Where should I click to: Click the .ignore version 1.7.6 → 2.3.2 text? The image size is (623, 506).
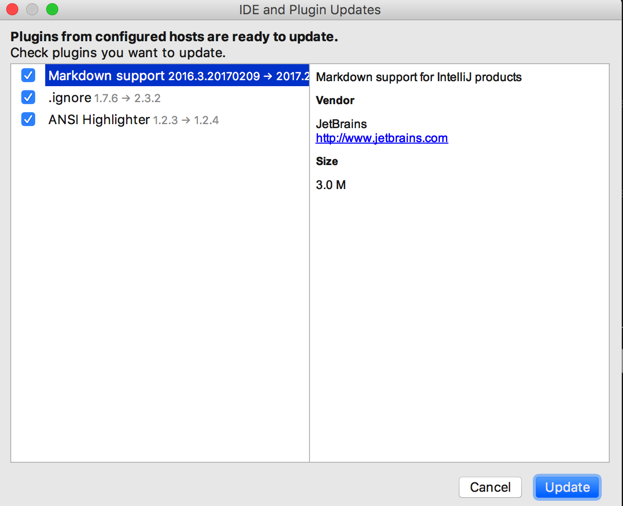click(127, 99)
